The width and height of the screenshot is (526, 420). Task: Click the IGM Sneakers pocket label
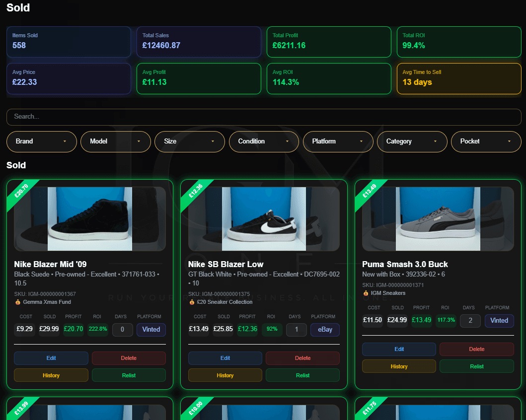(x=388, y=293)
